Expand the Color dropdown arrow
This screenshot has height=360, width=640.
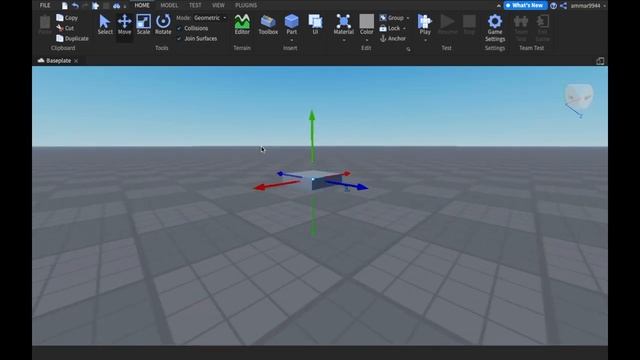(x=367, y=40)
